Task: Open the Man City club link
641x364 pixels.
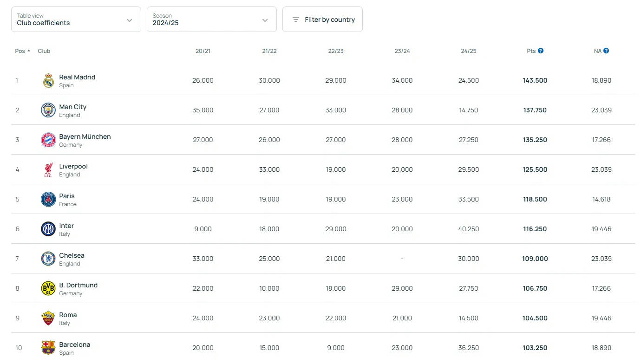Action: pos(73,107)
